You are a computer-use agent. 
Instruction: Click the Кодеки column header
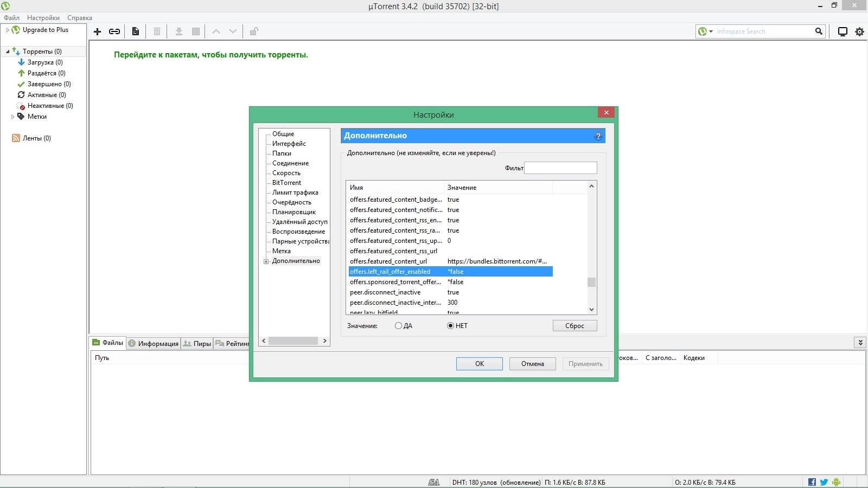pos(699,358)
